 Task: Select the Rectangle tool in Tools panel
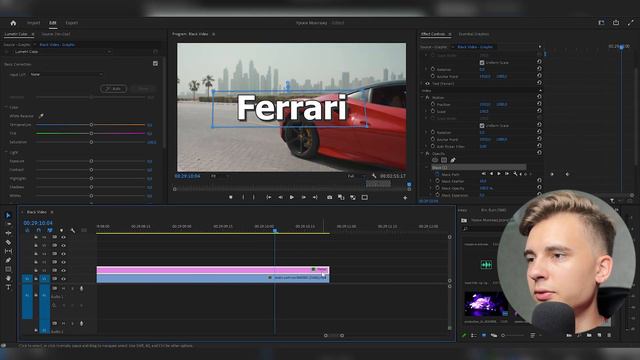click(8, 269)
